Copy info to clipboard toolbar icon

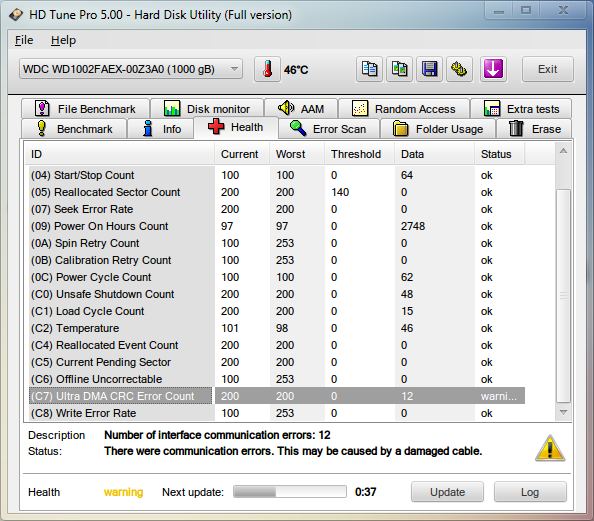tap(369, 69)
